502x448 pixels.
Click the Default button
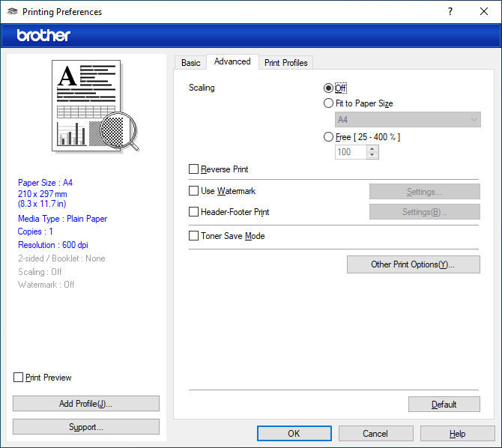point(444,405)
